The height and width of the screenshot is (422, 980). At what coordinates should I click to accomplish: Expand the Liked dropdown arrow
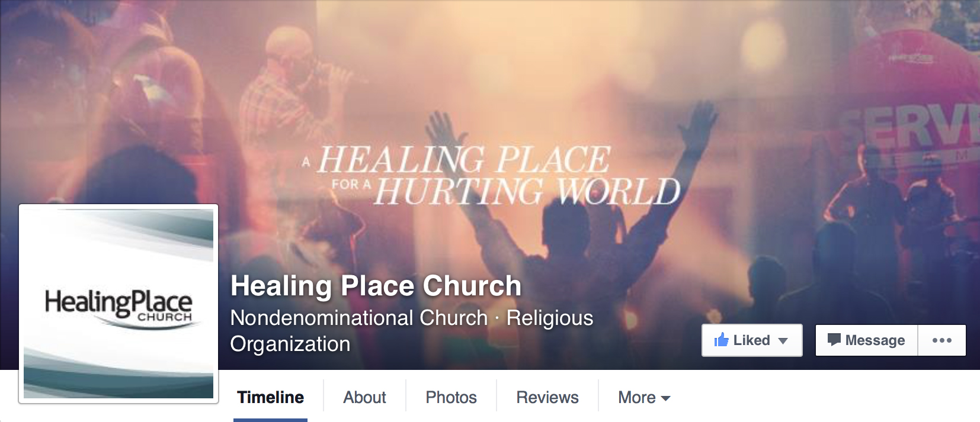(x=783, y=341)
